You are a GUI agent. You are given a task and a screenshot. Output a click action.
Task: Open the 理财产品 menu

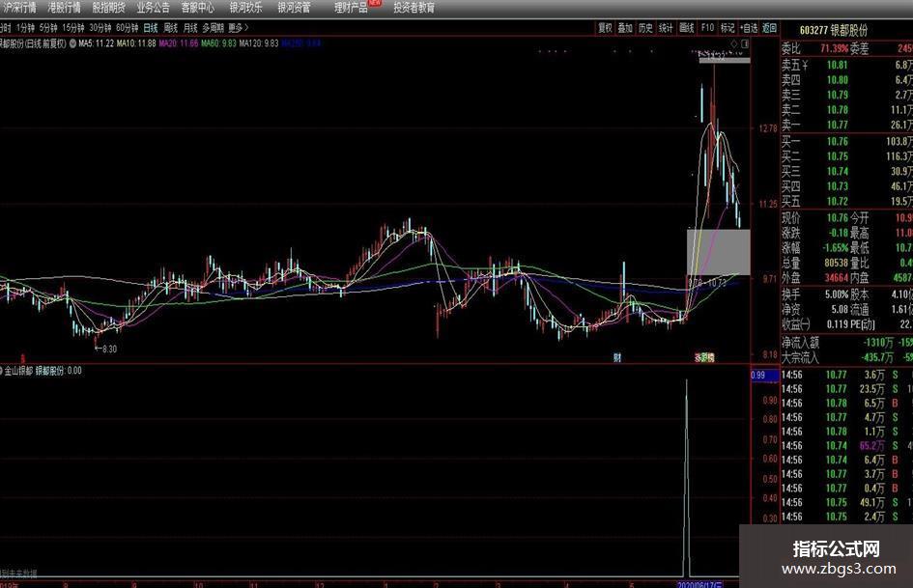(x=351, y=8)
